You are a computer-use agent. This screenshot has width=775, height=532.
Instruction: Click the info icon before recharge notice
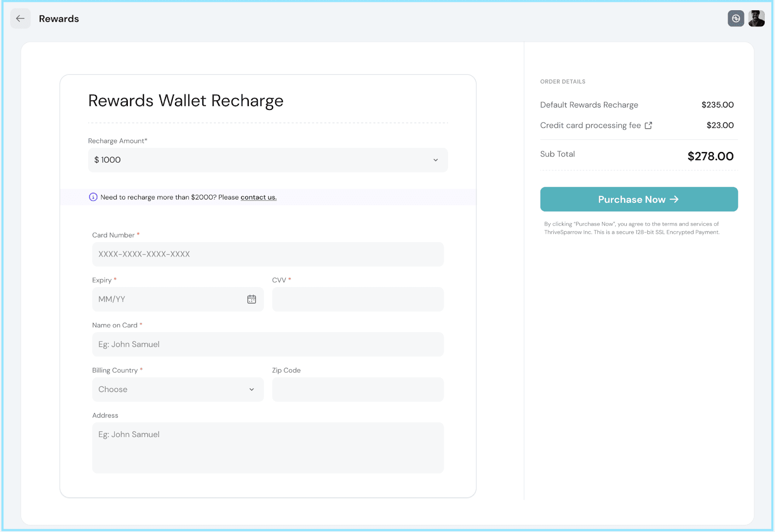(x=93, y=197)
